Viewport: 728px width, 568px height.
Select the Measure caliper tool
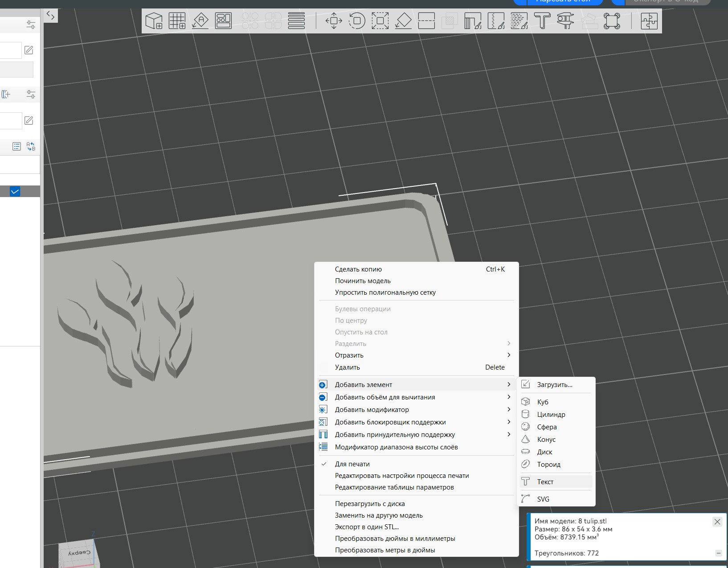pos(565,21)
